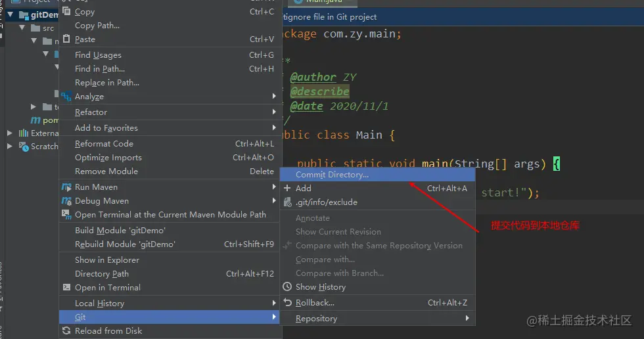Click the src folder icon

(35, 28)
